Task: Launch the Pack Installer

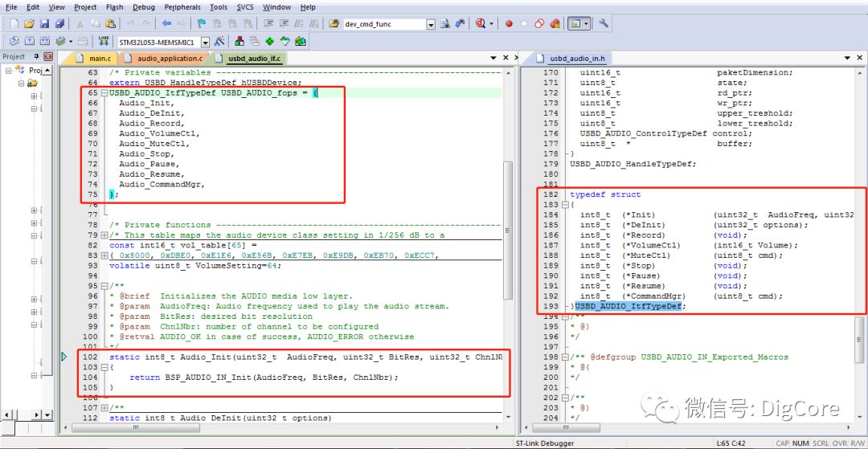Action: click(x=301, y=42)
